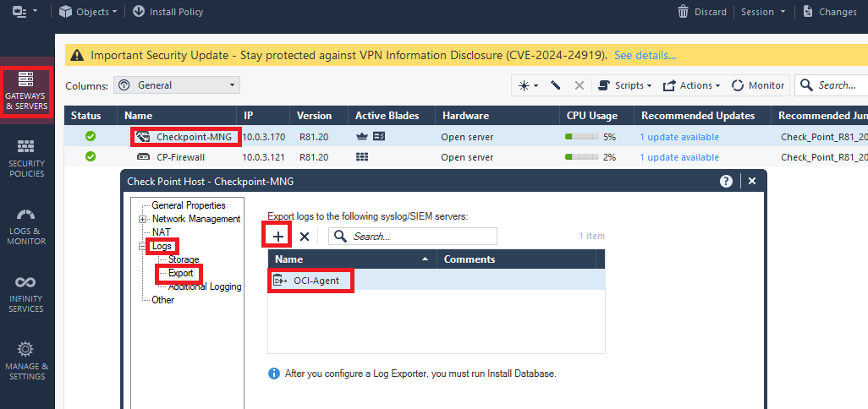This screenshot has height=409, width=868.
Task: Click the Monitor button in toolbar
Action: [x=758, y=85]
